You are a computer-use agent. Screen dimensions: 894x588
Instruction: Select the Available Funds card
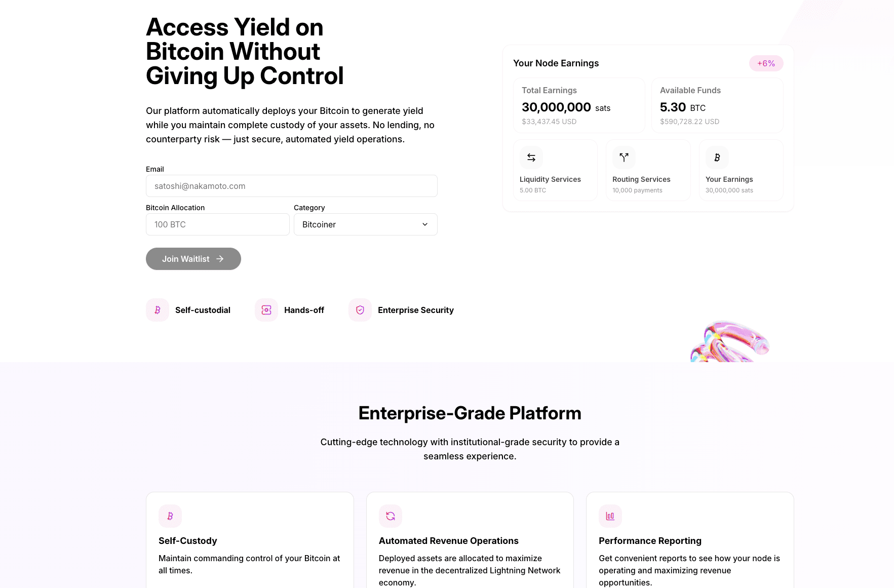tap(717, 105)
